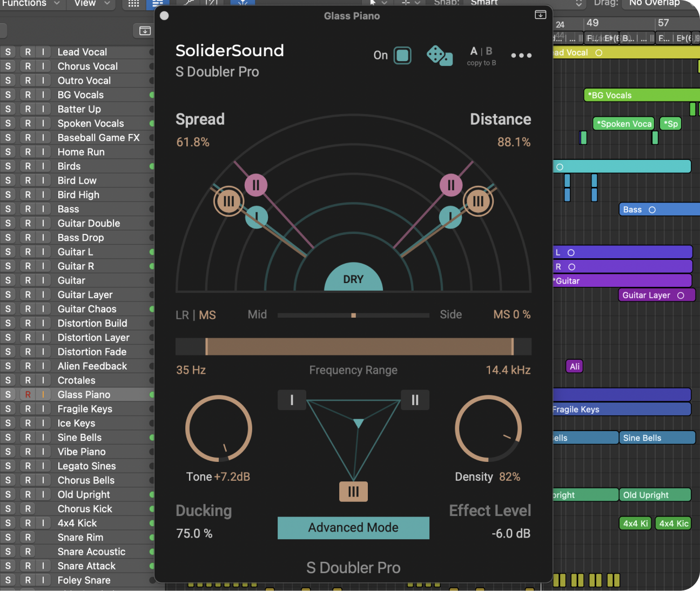Viewport: 700px width, 591px height.
Task: Select the A preset state
Action: 474,51
